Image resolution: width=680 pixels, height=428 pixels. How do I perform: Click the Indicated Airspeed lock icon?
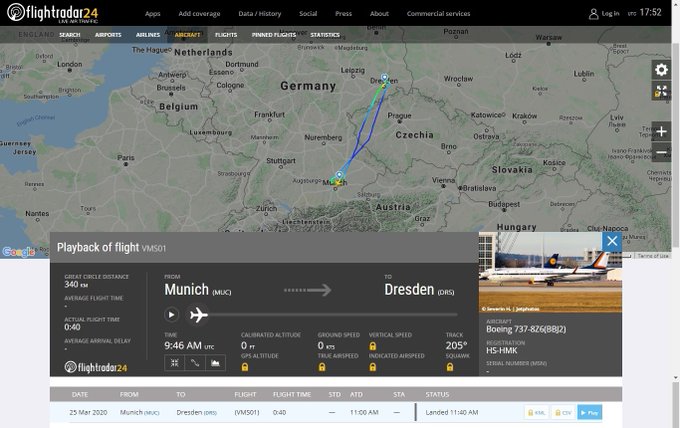pyautogui.click(x=373, y=367)
